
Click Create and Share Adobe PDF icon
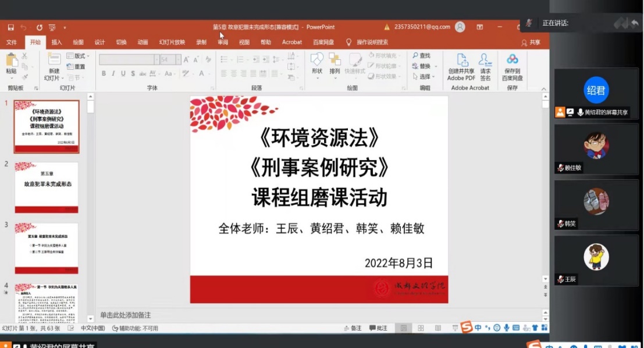(x=462, y=61)
